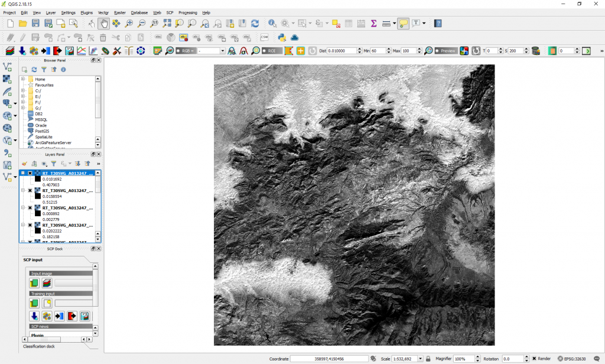Click Zoom to Full Extent icon
This screenshot has width=605, height=364.
167,23
